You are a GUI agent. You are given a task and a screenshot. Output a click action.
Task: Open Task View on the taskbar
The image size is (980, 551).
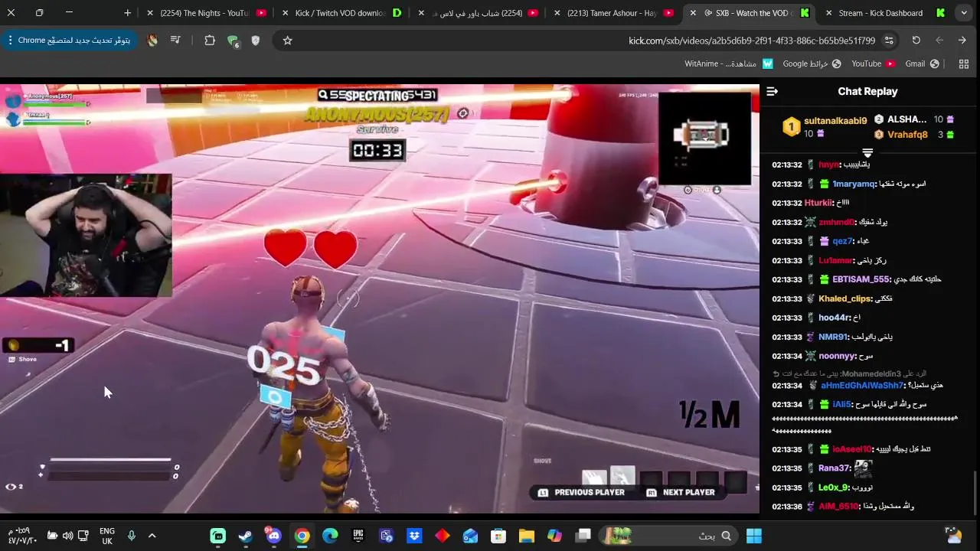pos(583,536)
